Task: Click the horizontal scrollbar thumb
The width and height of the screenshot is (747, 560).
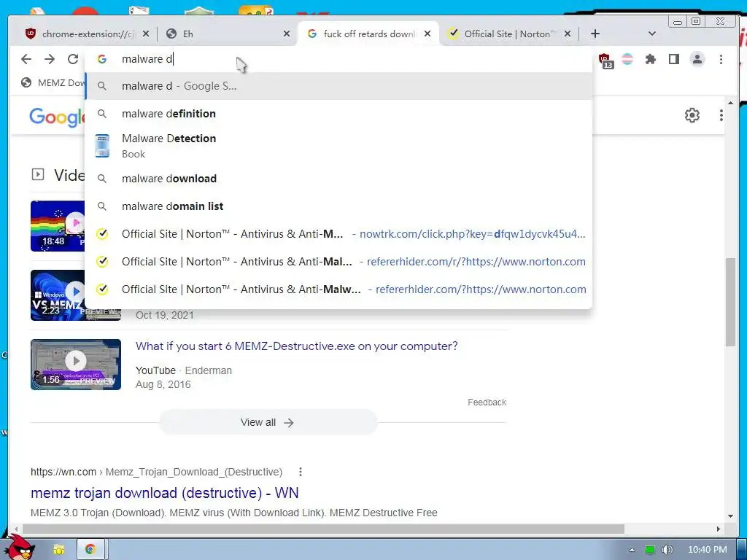Action: [323, 529]
